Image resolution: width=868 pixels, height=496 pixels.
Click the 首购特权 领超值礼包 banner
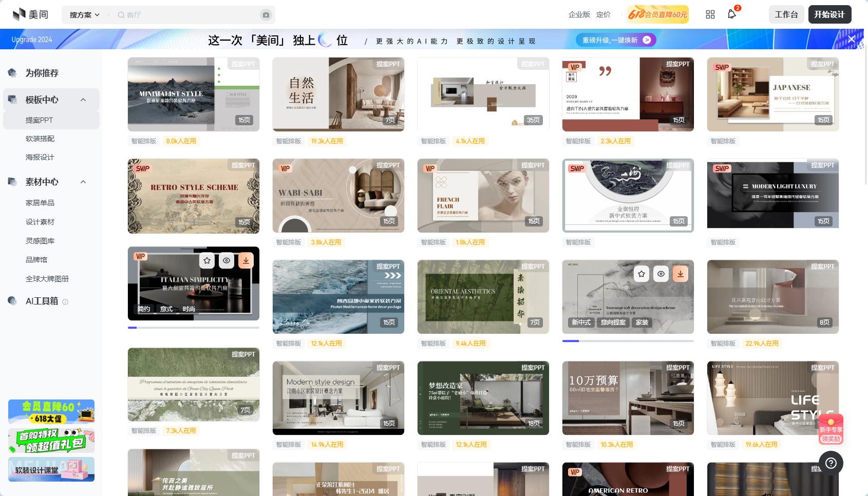(x=51, y=441)
